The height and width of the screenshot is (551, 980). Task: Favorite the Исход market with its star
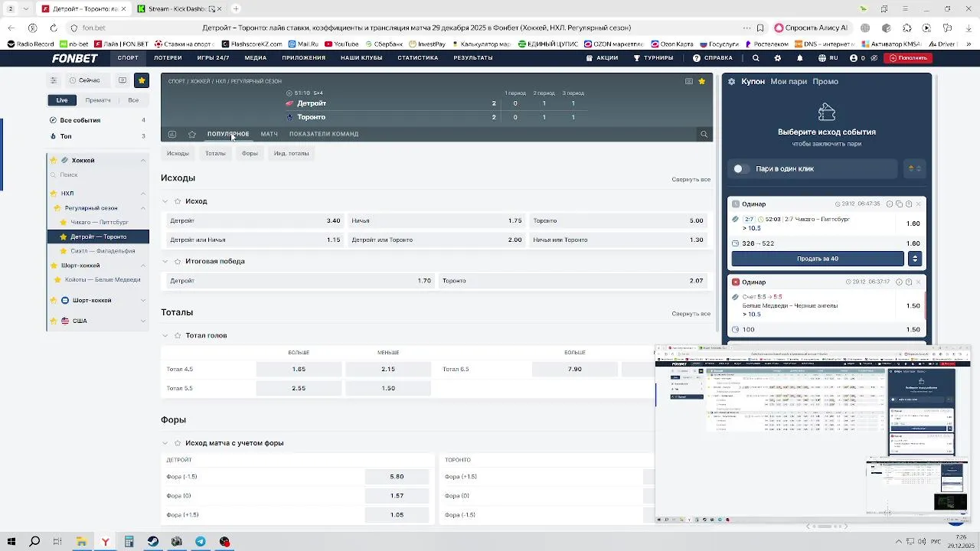click(178, 201)
